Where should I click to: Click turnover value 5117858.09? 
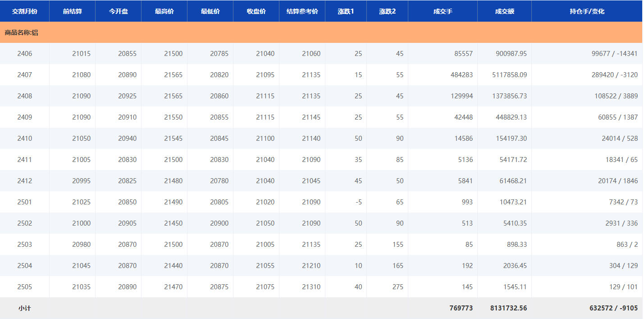(509, 75)
